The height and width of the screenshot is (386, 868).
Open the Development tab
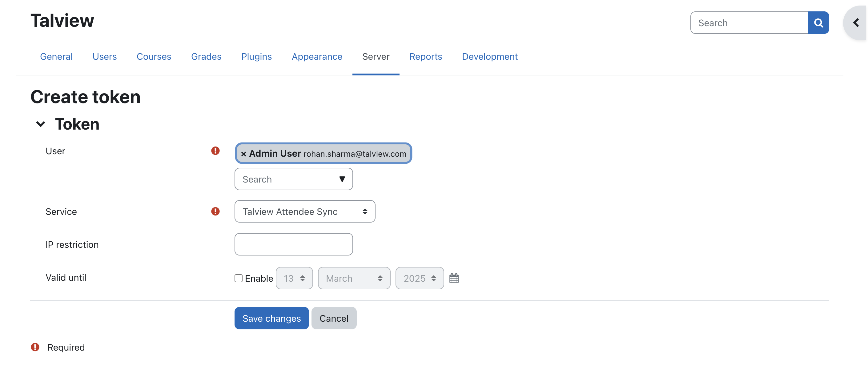click(x=489, y=56)
